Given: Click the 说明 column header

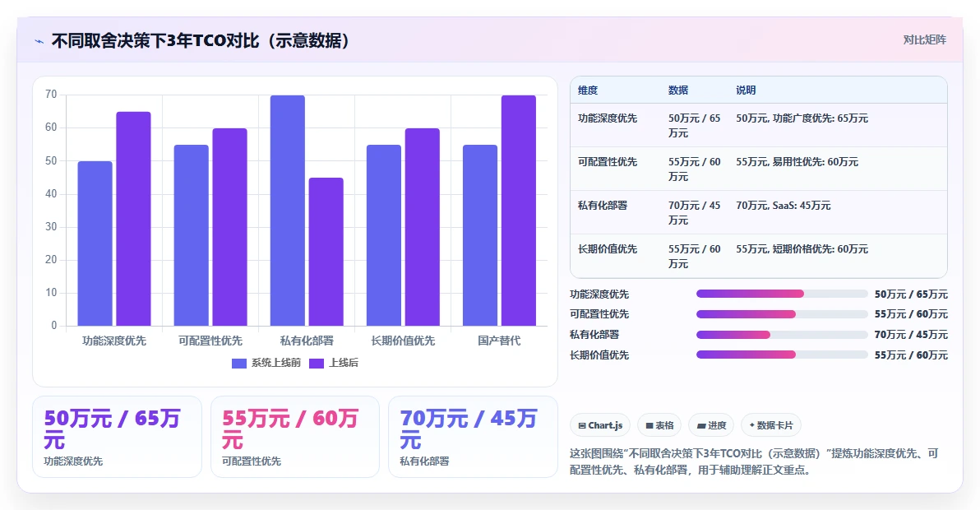Looking at the screenshot, I should click(746, 90).
